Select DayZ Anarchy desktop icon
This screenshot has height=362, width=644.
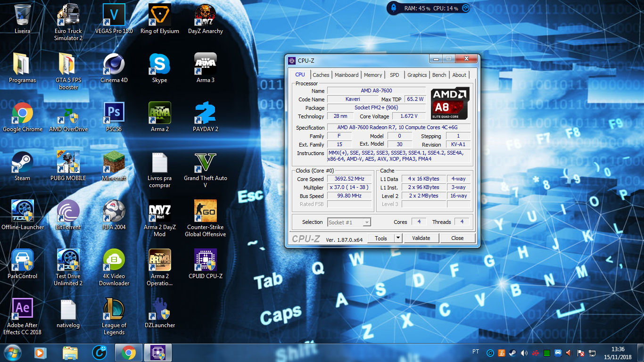(x=206, y=19)
